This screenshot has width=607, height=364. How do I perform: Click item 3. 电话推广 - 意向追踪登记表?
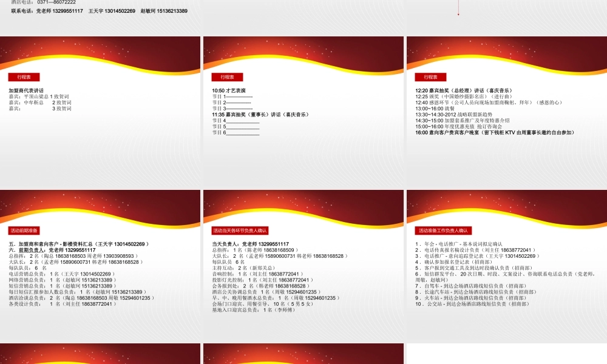(x=478, y=256)
